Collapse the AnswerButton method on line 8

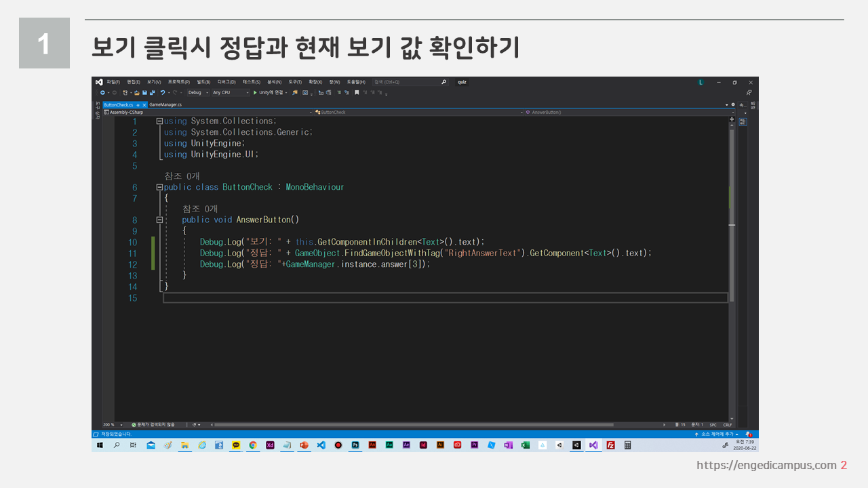[159, 220]
